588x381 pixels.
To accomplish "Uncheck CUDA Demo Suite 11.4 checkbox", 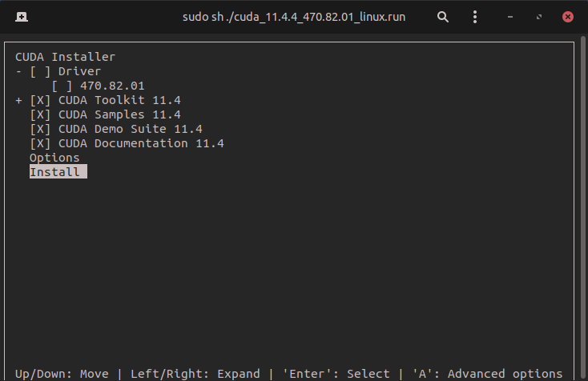I will (37, 129).
